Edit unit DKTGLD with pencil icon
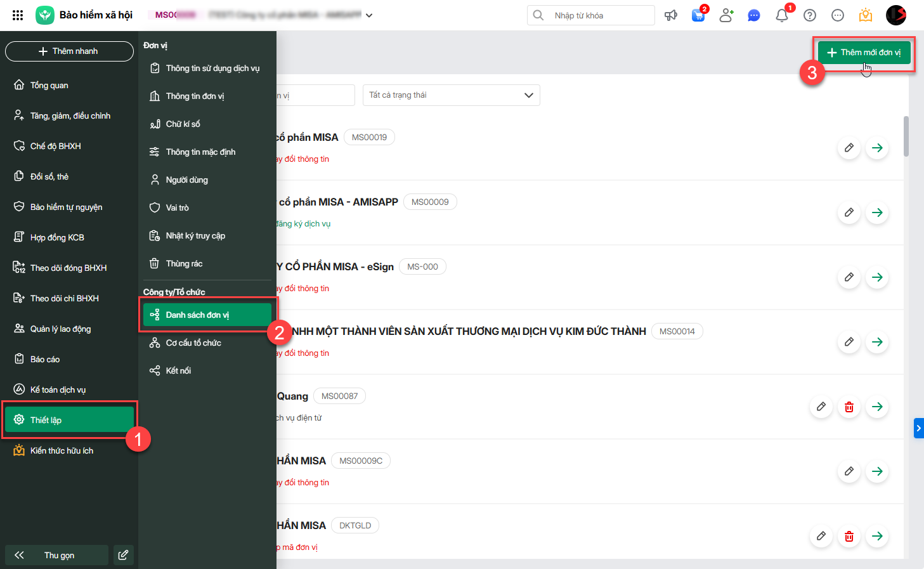The image size is (924, 569). [821, 536]
